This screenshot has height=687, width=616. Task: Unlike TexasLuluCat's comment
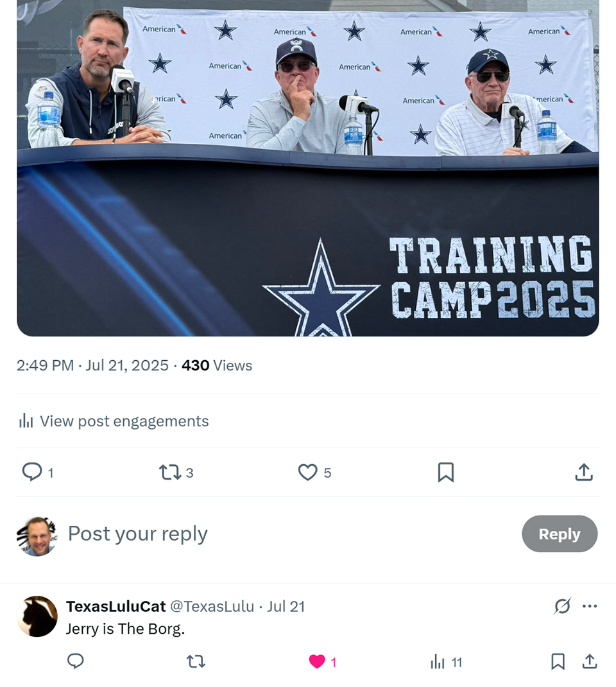click(317, 661)
